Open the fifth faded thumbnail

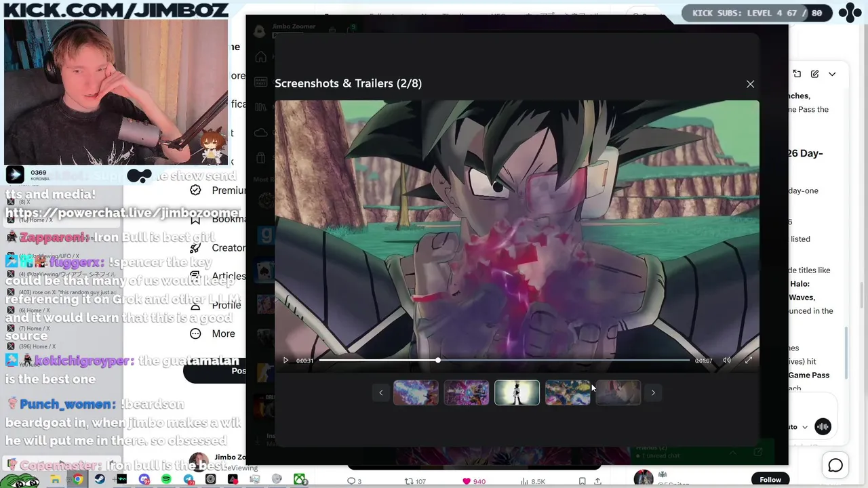618,392
